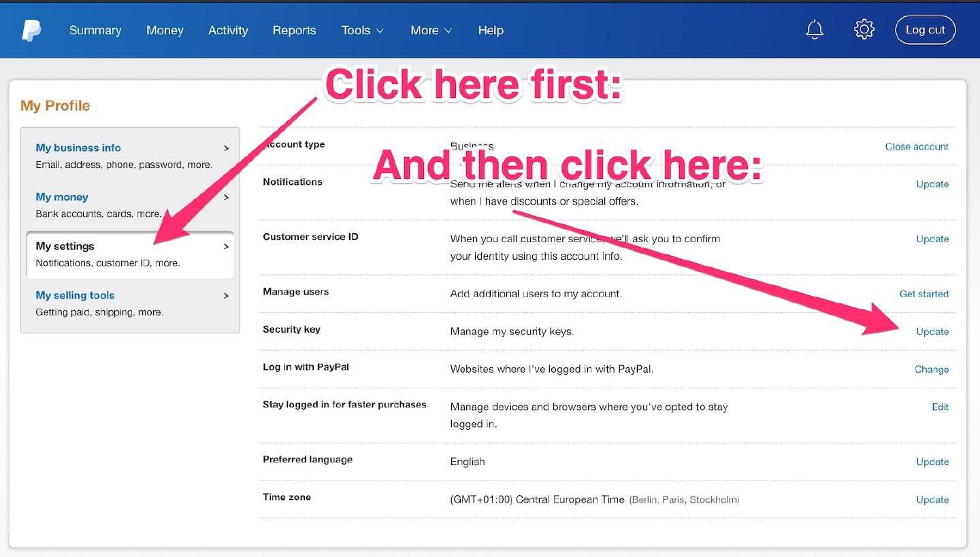Click chevron next to My business info

tap(227, 148)
